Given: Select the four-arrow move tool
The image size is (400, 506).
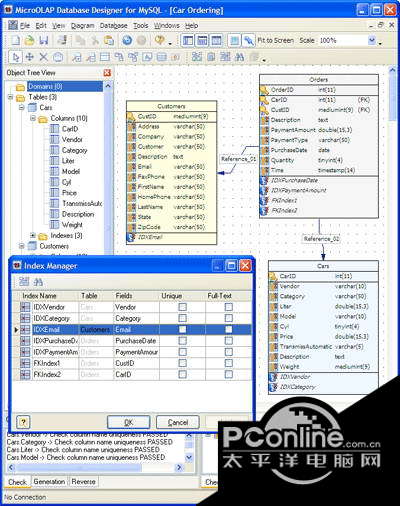Looking at the screenshot, I should (30, 57).
